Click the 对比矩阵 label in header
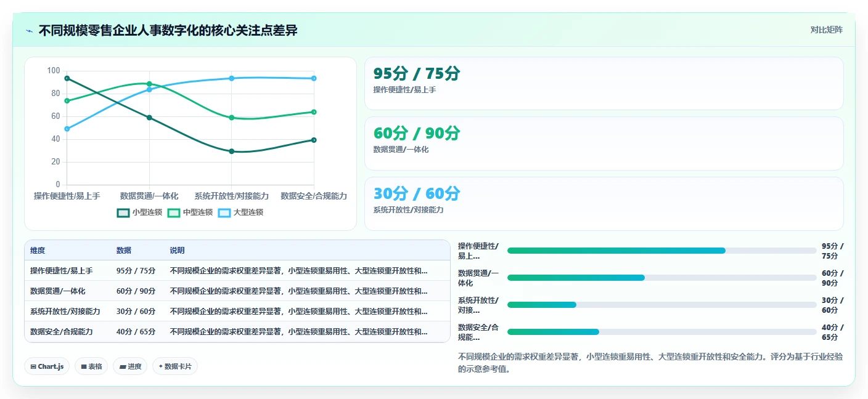The width and height of the screenshot is (868, 399). (x=826, y=30)
